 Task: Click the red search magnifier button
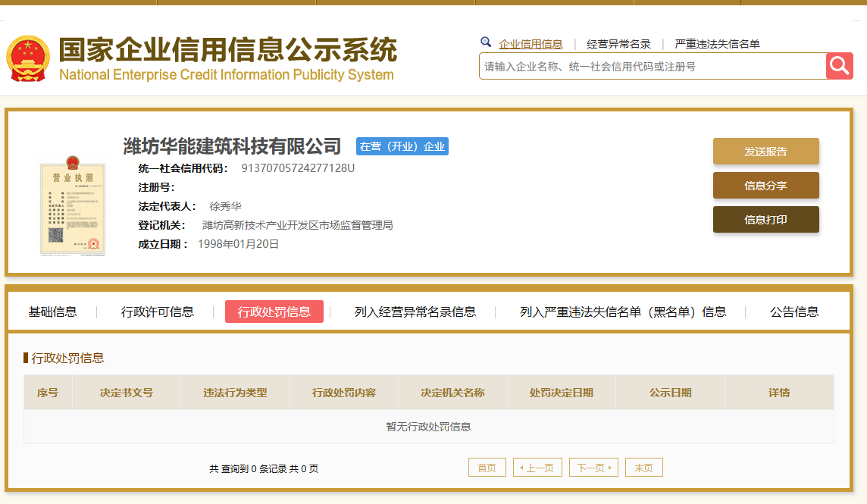pos(840,67)
